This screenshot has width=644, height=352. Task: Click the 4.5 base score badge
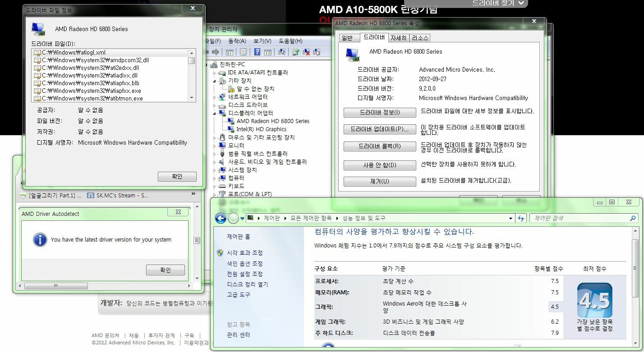(594, 300)
